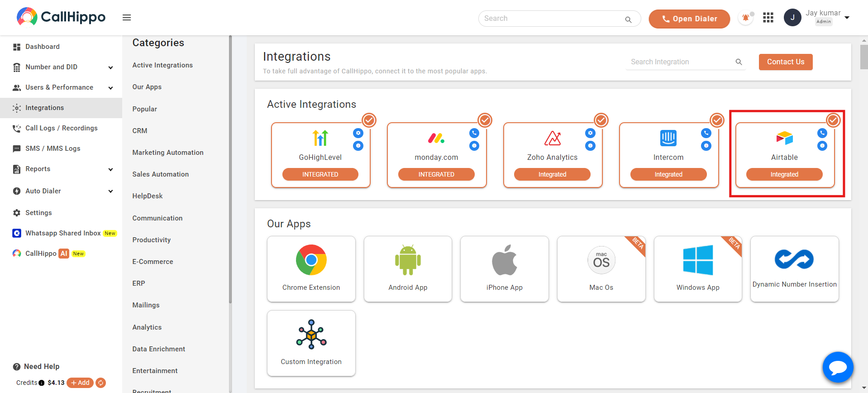The height and width of the screenshot is (393, 868).
Task: Expand the Reports menu
Action: (61, 169)
